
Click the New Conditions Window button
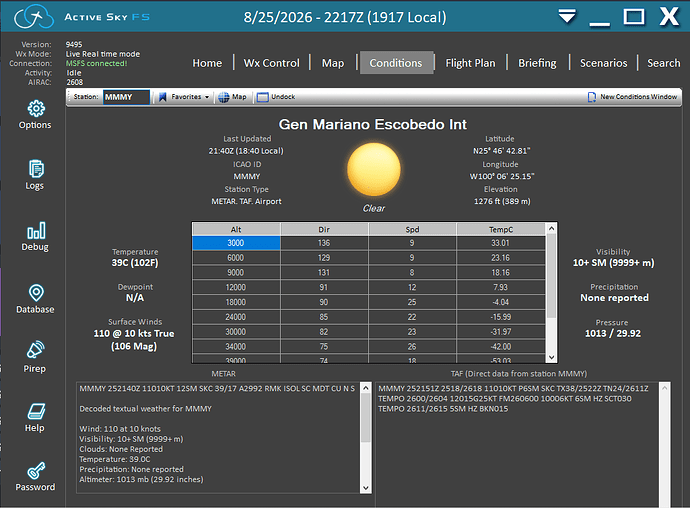point(632,97)
